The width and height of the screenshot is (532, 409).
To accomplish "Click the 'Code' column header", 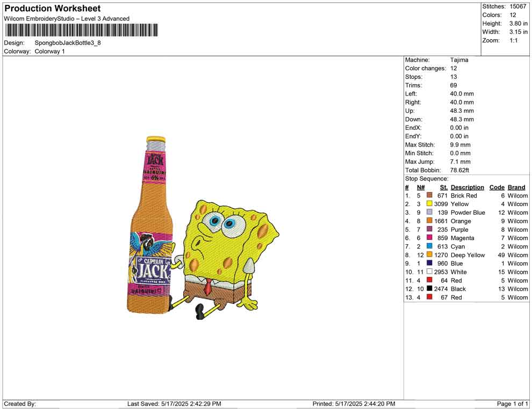I will click(x=497, y=187).
